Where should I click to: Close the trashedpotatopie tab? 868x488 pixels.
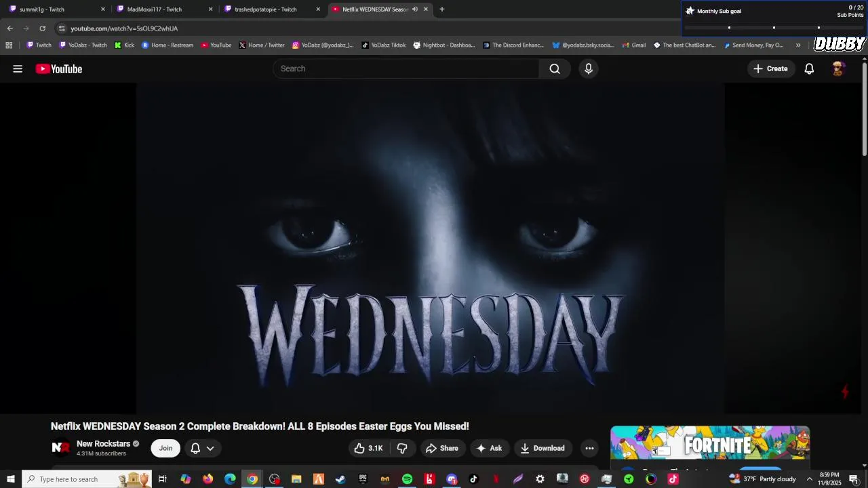(318, 9)
